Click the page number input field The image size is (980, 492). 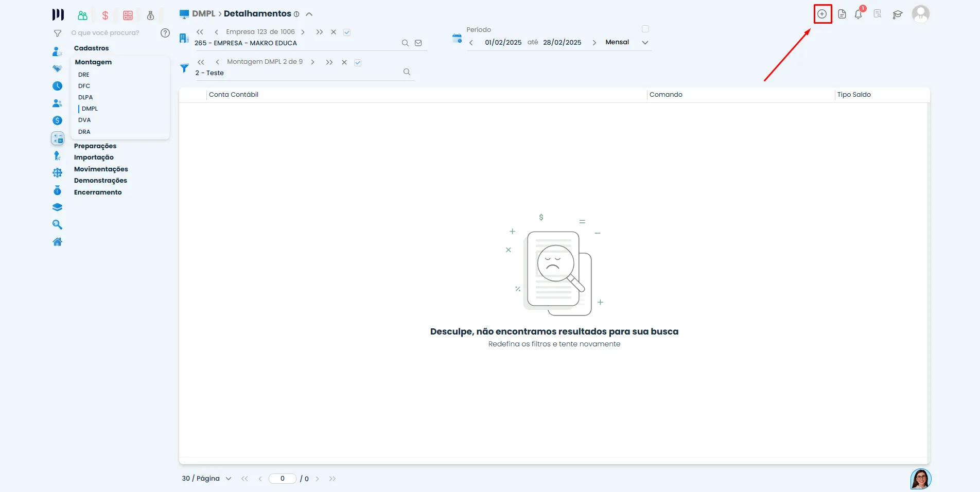pos(283,479)
